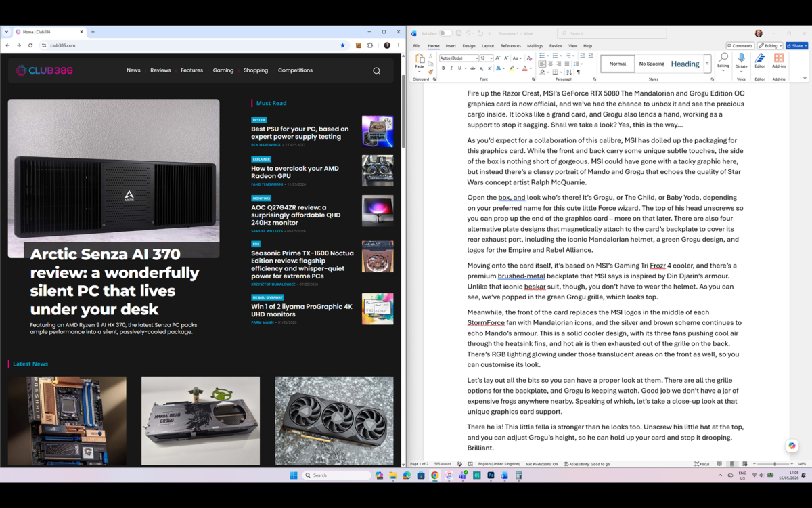The width and height of the screenshot is (812, 508).
Task: Open Reviews menu on Club386 site
Action: 160,70
